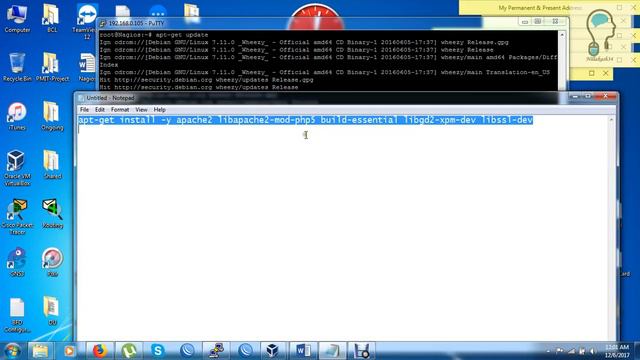Open the Nagios Word document on desktop
640x360 pixels.
(x=87, y=67)
